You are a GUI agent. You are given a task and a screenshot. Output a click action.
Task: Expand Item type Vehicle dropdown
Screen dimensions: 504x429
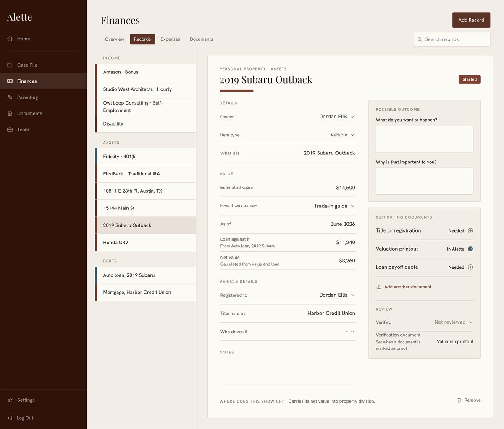(x=342, y=135)
